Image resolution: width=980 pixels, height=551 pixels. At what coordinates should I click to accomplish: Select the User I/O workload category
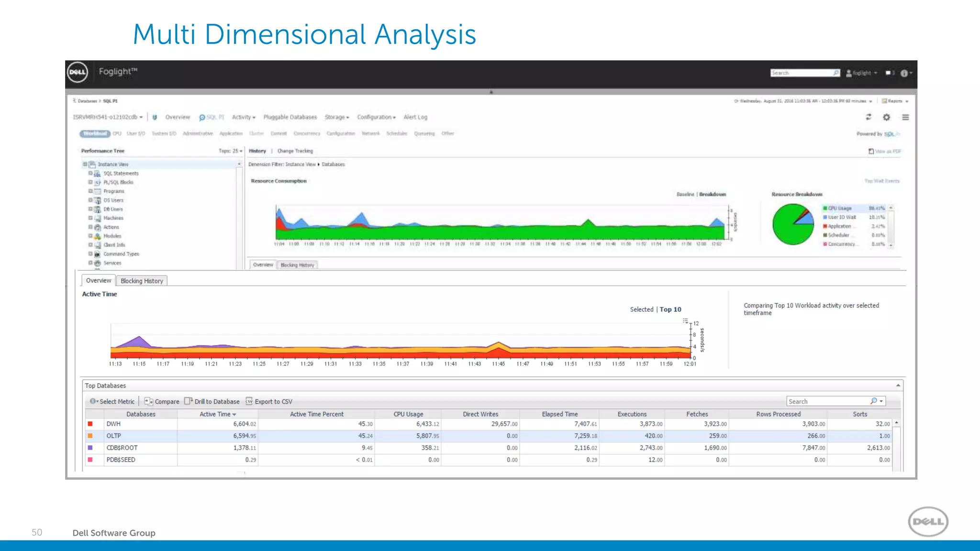pos(135,133)
